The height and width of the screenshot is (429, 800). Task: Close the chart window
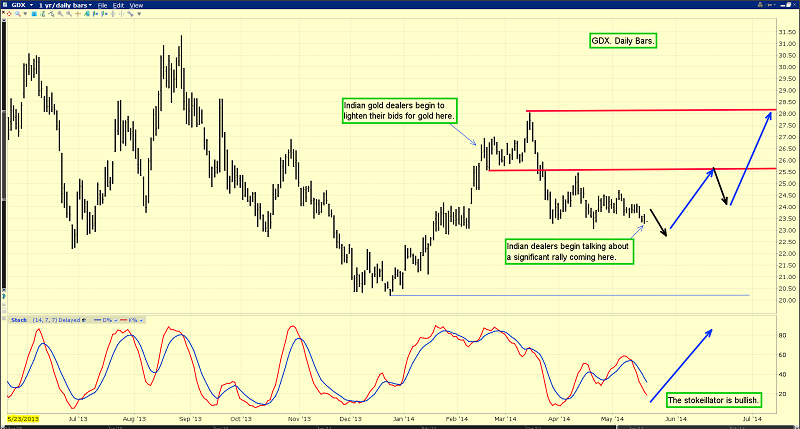tap(794, 5)
